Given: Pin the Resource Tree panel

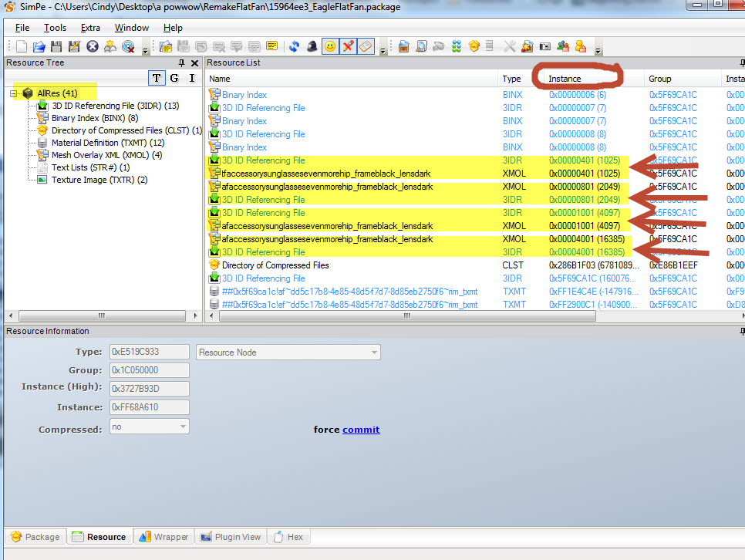Looking at the screenshot, I should tap(182, 63).
